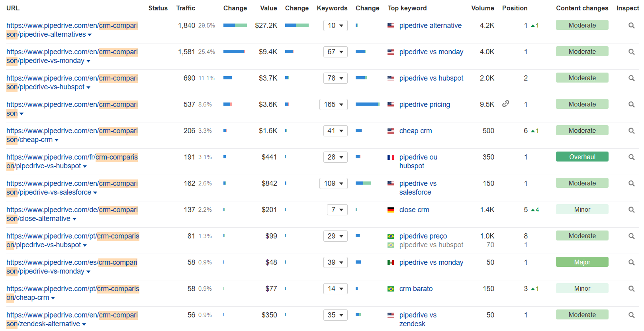Open the pipedrive preço keyword link
Screen dimensions: 644x331
pyautogui.click(x=423, y=236)
